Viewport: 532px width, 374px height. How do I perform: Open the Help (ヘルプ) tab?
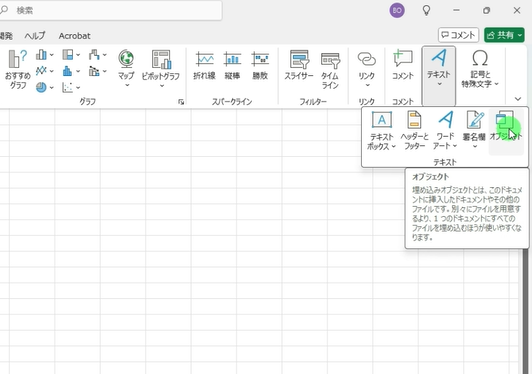coord(35,36)
